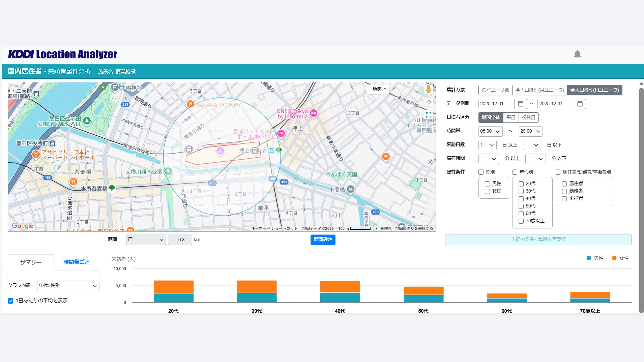Enable the 20代 age checkbox
The image size is (644, 362).
point(521,184)
